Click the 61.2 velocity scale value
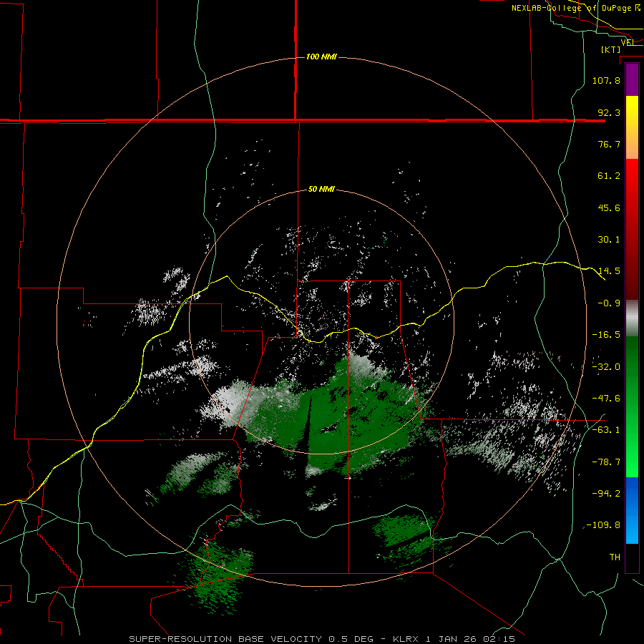This screenshot has width=644, height=644. (609, 176)
